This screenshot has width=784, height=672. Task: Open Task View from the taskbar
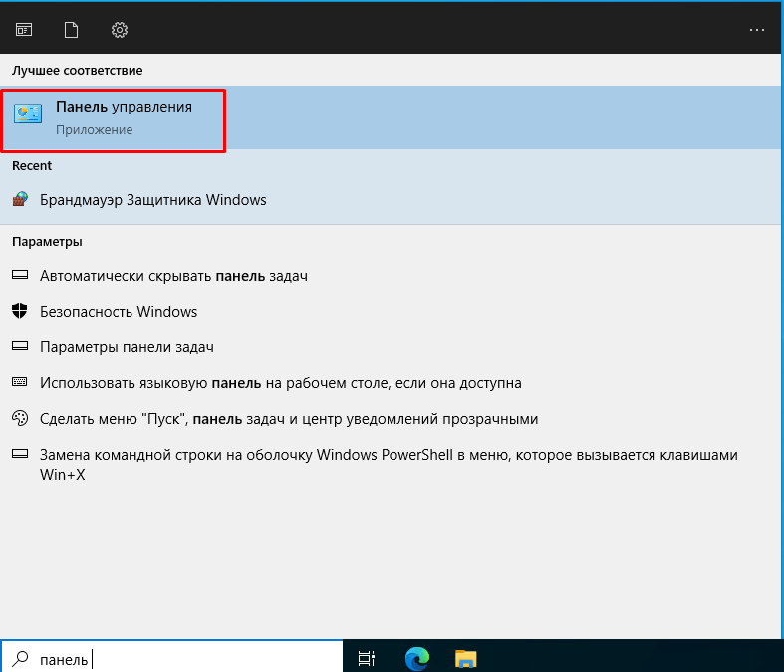tap(366, 658)
